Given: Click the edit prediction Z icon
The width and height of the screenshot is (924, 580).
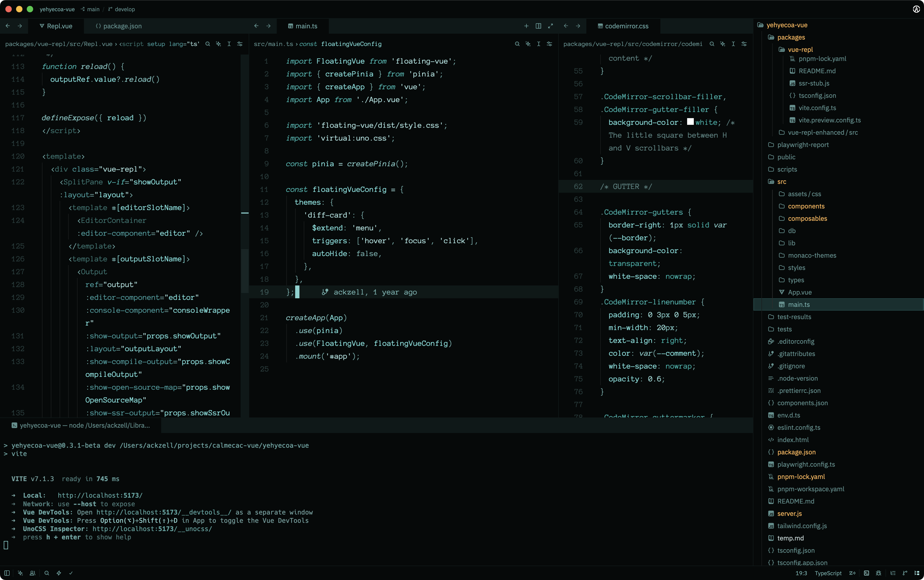Looking at the screenshot, I should tap(852, 573).
